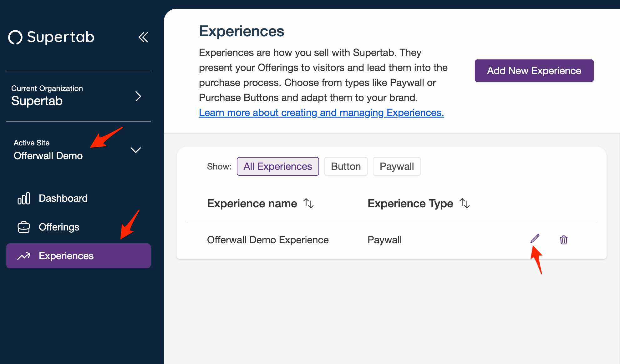Image resolution: width=620 pixels, height=364 pixels.
Task: Click Add New Experience button
Action: [x=534, y=71]
